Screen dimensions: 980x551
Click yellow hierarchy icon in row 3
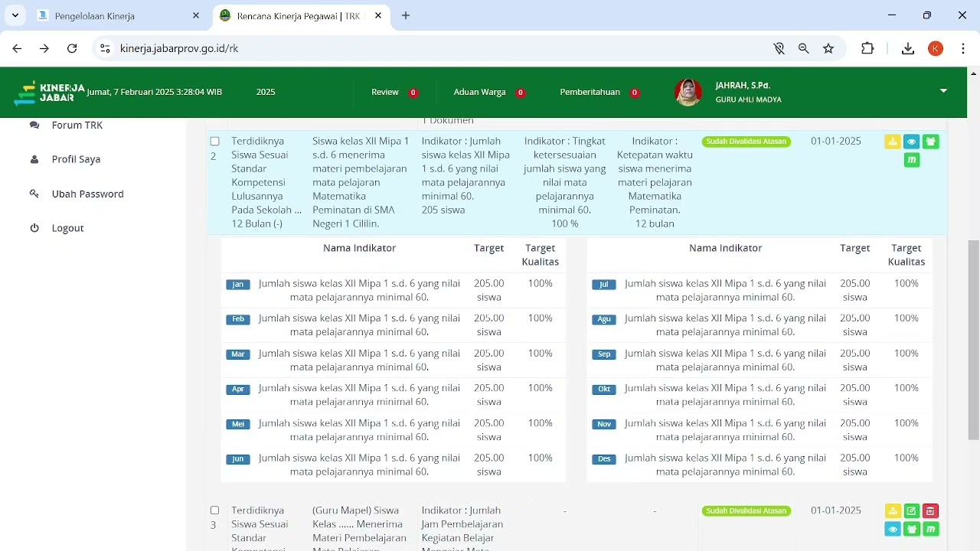pos(893,511)
